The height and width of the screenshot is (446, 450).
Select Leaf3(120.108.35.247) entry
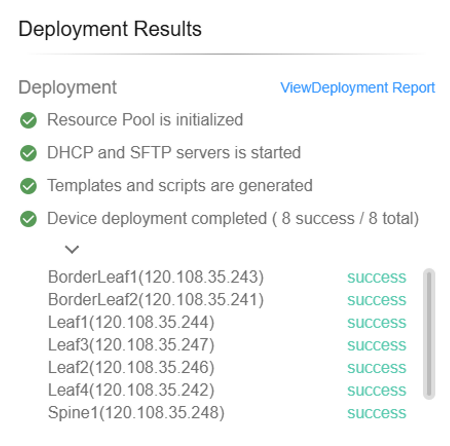(x=131, y=345)
